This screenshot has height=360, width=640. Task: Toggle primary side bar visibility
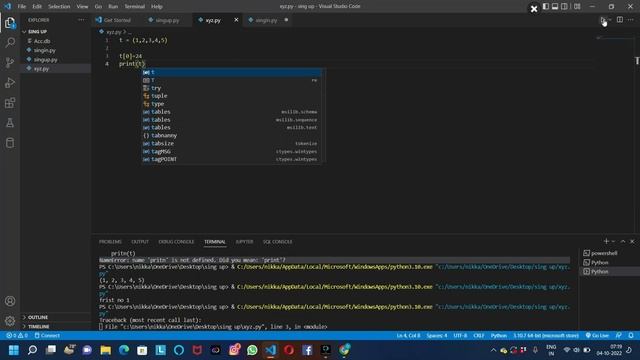(546, 7)
